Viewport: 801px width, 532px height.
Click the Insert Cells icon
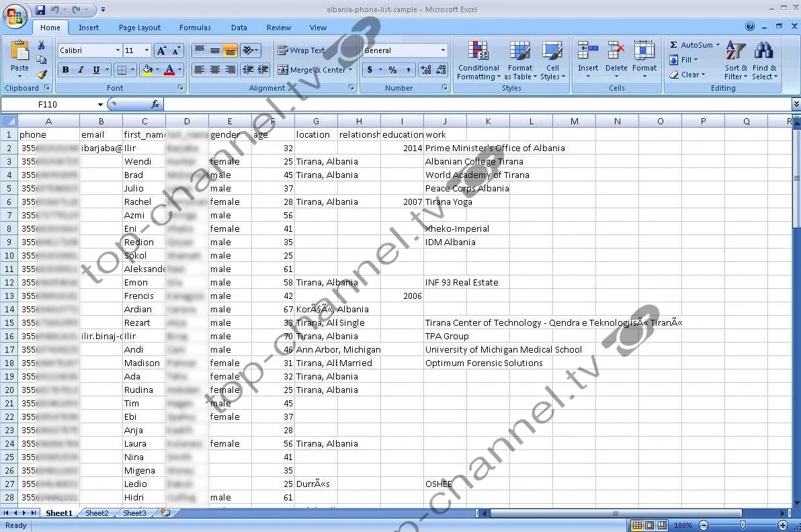pyautogui.click(x=588, y=51)
